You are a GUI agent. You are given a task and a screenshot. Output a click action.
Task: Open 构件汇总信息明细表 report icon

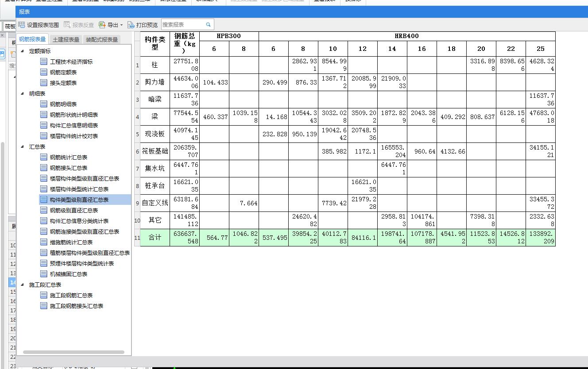pyautogui.click(x=43, y=125)
